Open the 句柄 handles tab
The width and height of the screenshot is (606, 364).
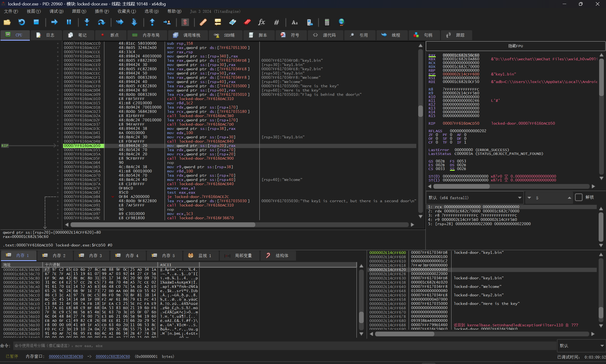(424, 35)
